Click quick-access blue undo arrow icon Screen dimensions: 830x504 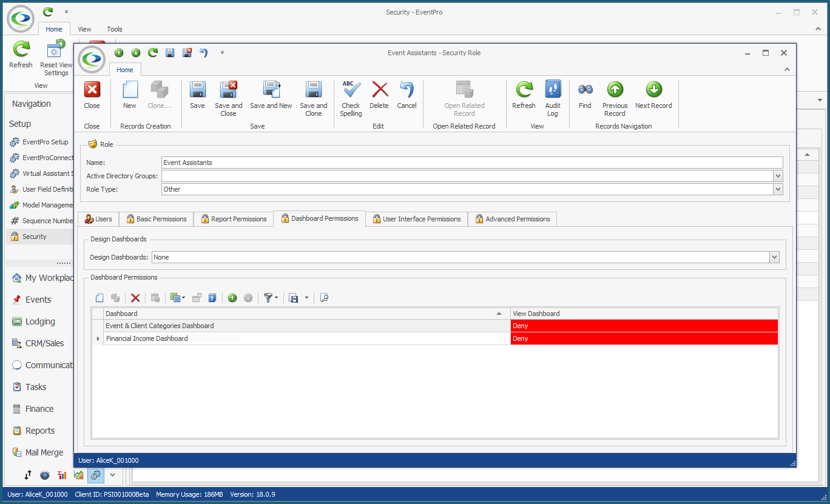pos(204,53)
